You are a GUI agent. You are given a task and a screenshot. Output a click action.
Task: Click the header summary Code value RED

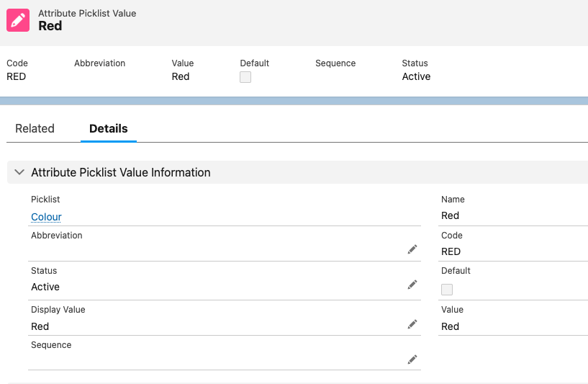tap(16, 76)
